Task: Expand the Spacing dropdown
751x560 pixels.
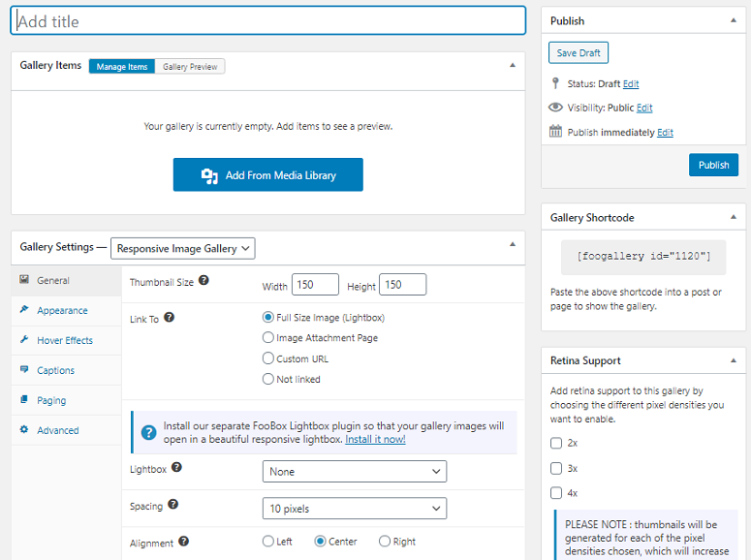Action: pyautogui.click(x=354, y=509)
